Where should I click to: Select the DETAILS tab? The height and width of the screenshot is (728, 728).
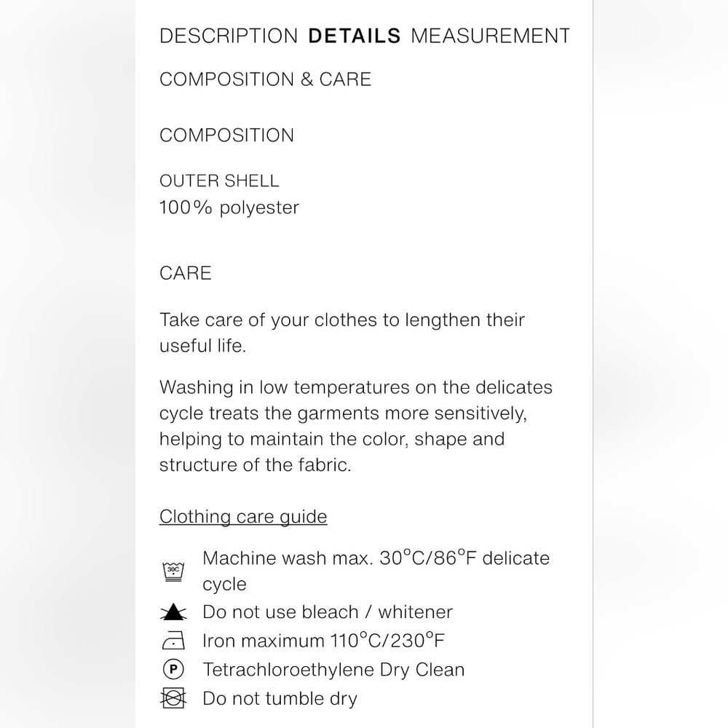pos(355,36)
